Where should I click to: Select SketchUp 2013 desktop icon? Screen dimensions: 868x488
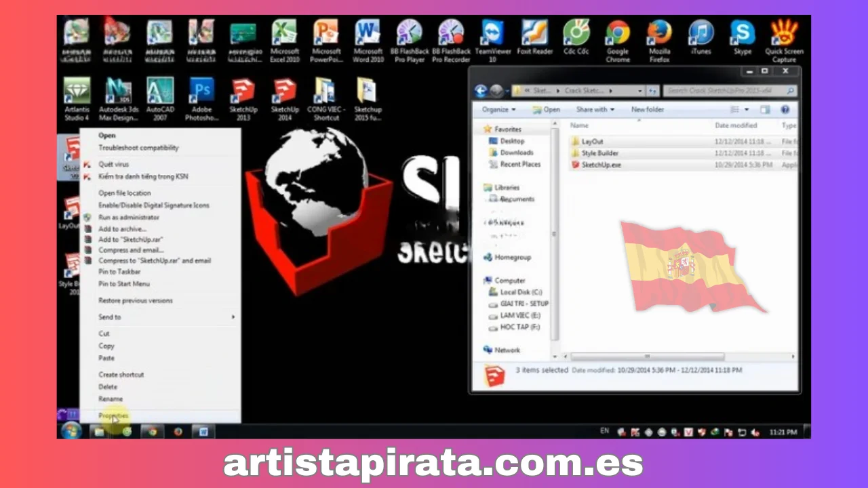pos(243,99)
